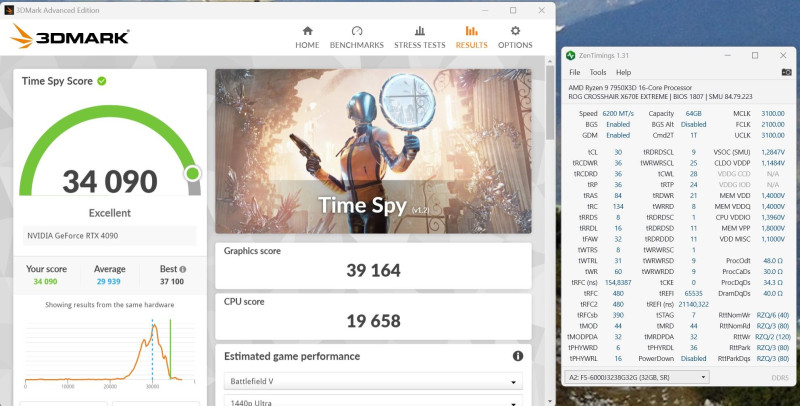Click the MCLK value 3100.00
800x406 pixels.
pyautogui.click(x=773, y=114)
